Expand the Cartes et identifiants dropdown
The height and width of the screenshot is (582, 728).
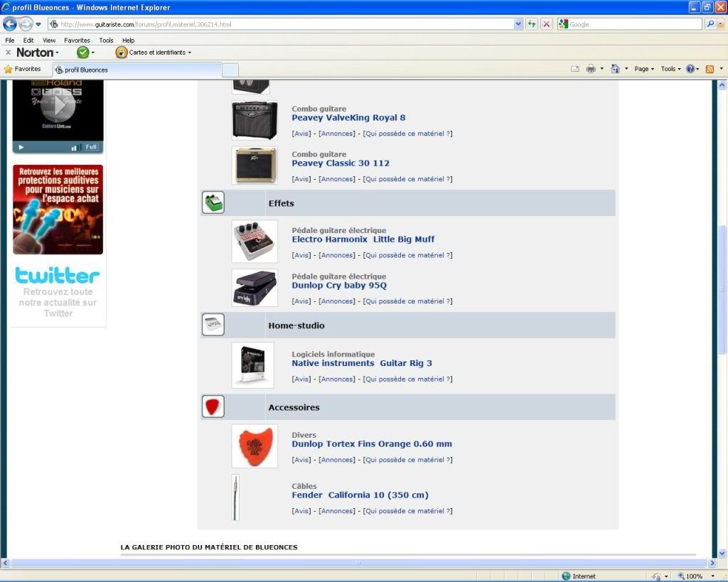(x=159, y=53)
